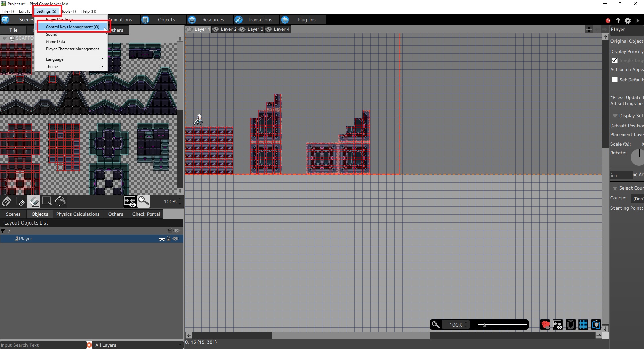
Task: Open help with the question mark icon
Action: [618, 20]
